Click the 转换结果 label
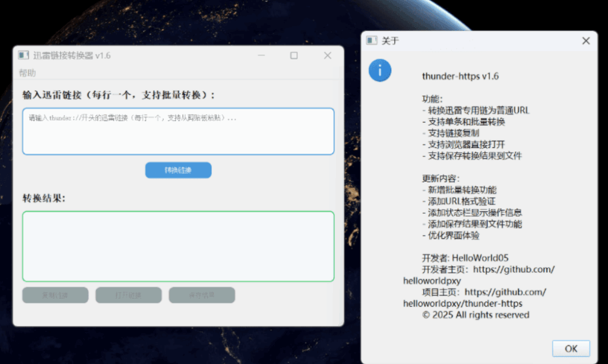The width and height of the screenshot is (608, 364). [44, 198]
